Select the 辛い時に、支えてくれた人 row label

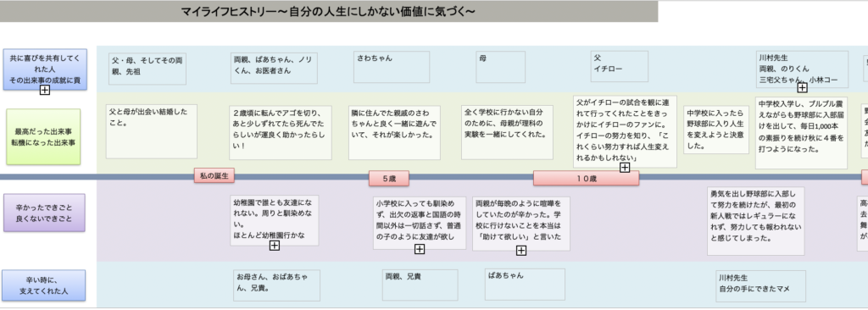coord(43,285)
